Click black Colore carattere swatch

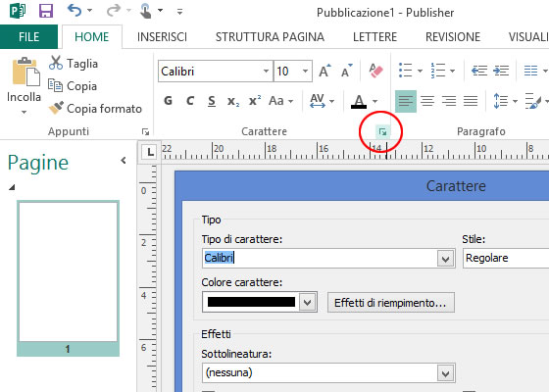(251, 302)
